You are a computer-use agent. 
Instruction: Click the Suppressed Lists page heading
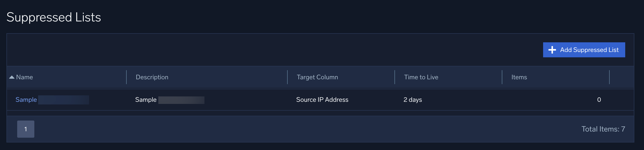point(54,17)
